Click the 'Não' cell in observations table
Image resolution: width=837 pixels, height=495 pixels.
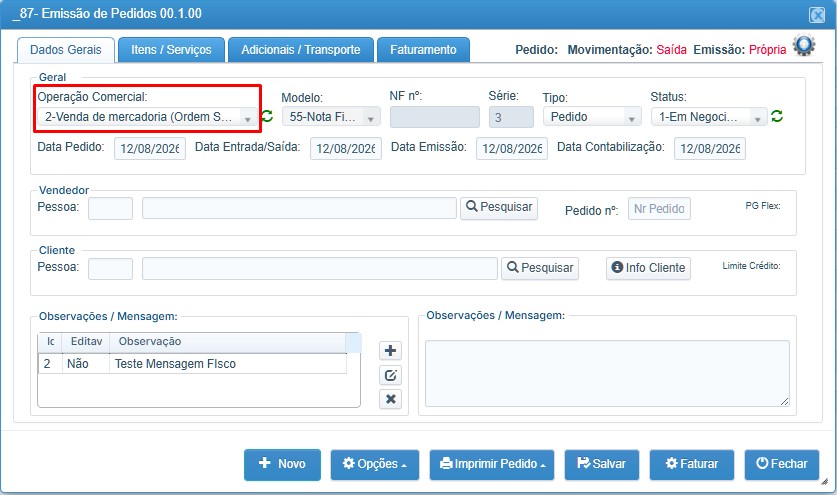(x=85, y=364)
